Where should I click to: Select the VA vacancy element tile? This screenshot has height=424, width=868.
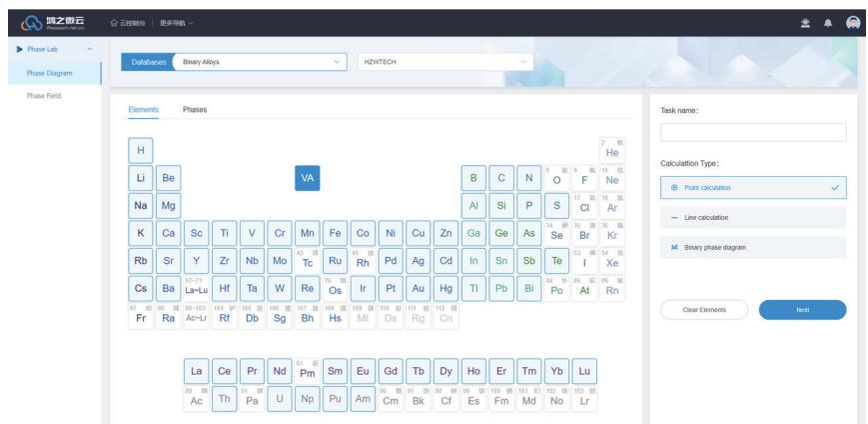click(x=307, y=178)
